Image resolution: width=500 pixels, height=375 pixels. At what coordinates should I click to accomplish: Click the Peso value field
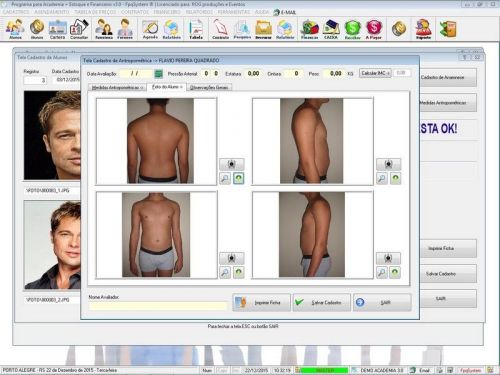pyautogui.click(x=334, y=73)
